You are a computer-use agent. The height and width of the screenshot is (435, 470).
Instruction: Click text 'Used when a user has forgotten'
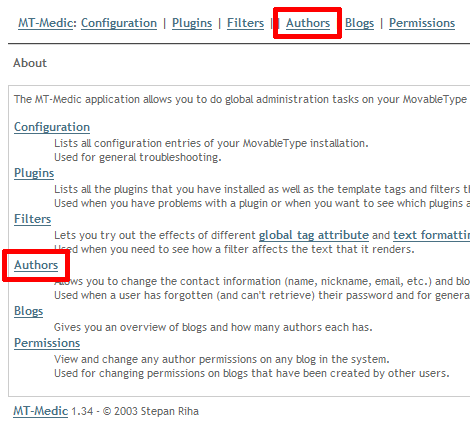[133, 295]
